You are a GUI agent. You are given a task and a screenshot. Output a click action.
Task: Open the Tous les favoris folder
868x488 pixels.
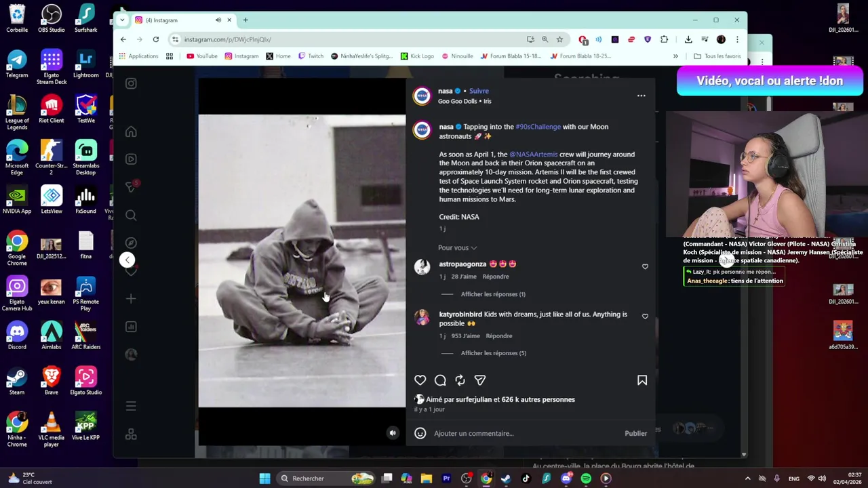(717, 56)
